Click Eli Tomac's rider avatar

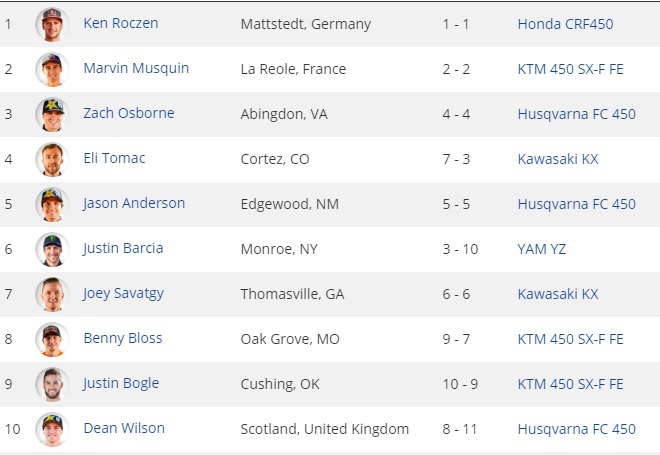pyautogui.click(x=51, y=159)
